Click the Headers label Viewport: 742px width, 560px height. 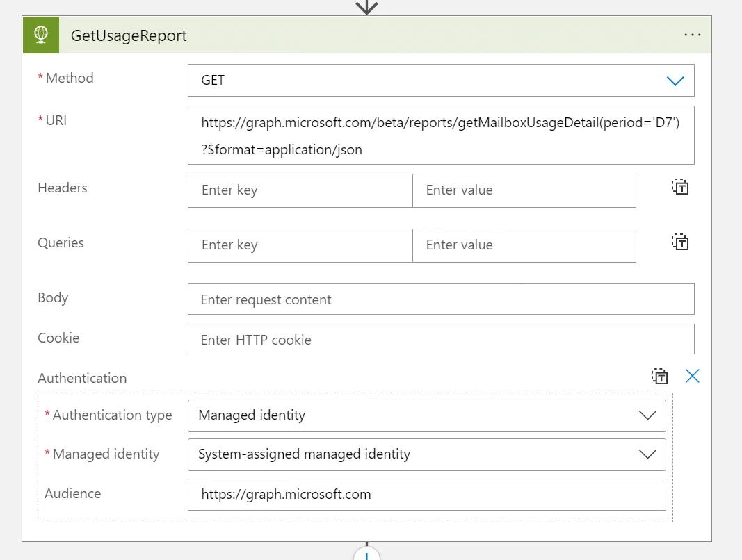coord(63,188)
